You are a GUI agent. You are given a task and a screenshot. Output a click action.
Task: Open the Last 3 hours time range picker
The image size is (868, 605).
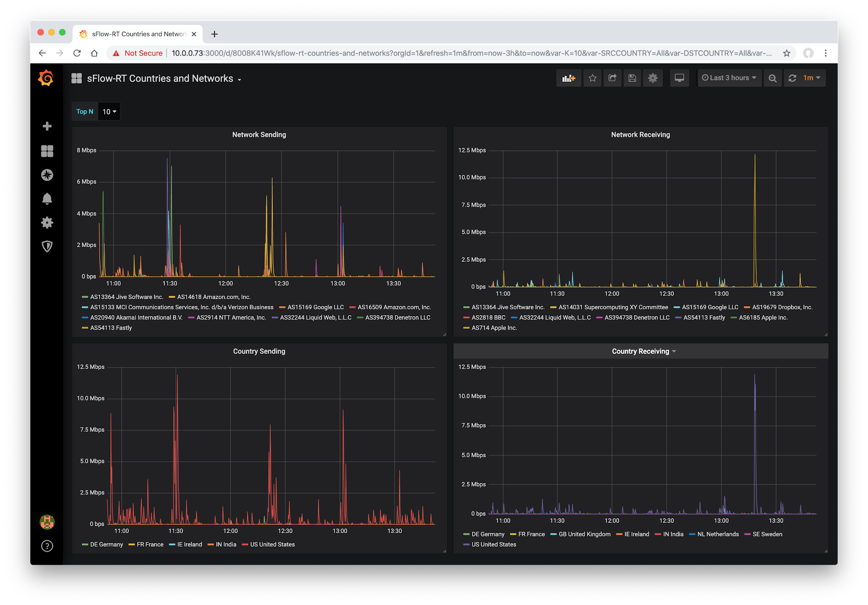(729, 78)
